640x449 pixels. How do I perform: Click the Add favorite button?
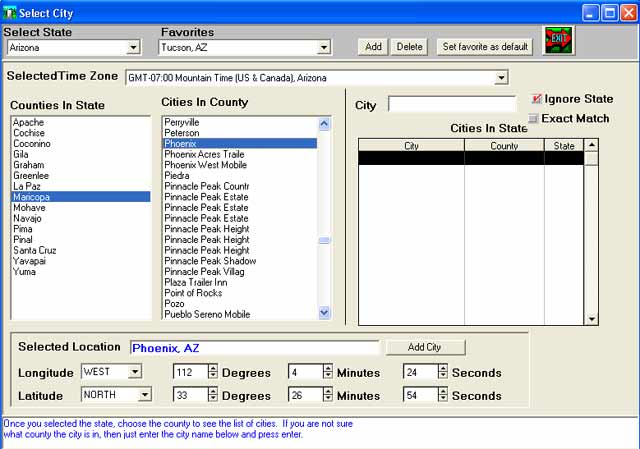tap(374, 47)
